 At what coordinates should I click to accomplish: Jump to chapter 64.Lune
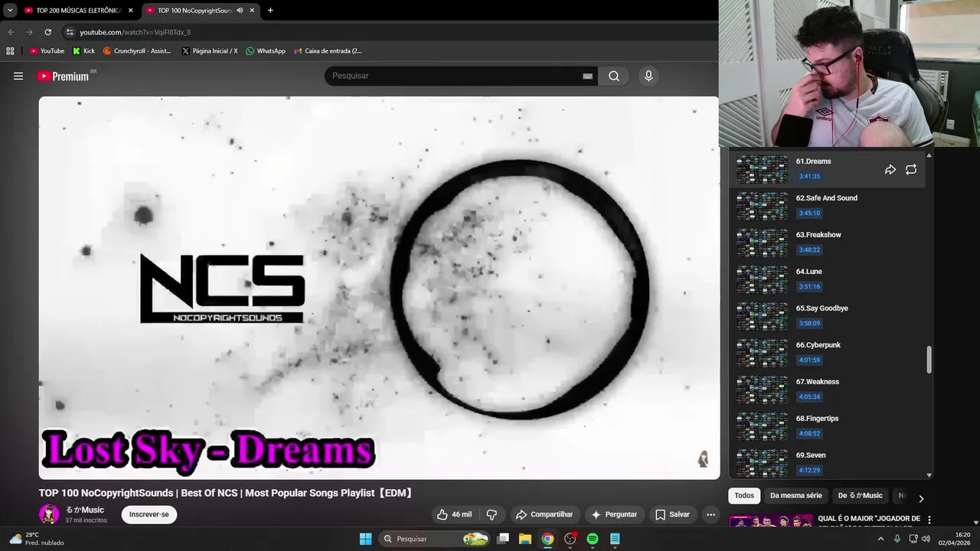point(828,279)
